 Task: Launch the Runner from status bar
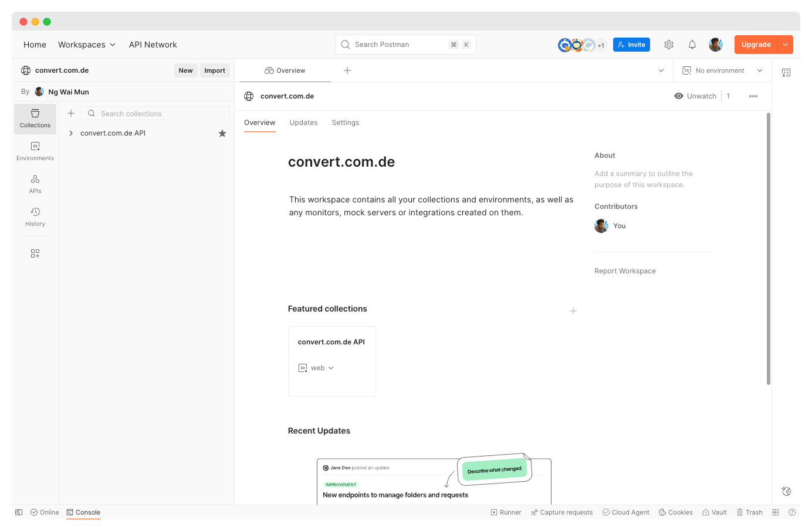tap(506, 512)
